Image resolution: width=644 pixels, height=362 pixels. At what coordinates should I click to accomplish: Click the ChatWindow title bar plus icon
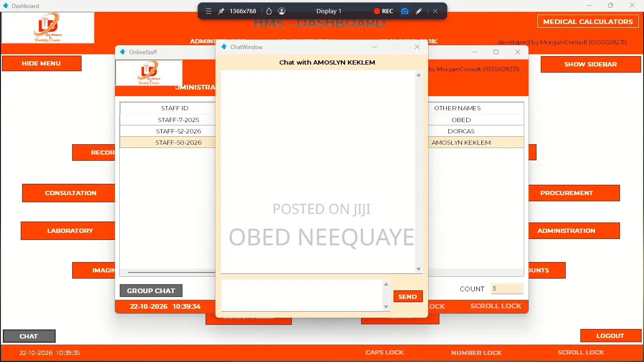point(224,47)
